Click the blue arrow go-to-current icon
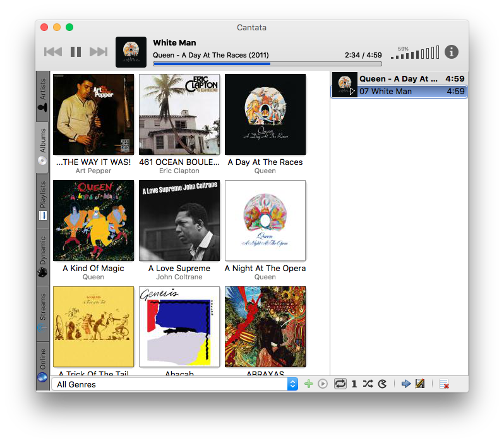Screen dimensions: 504x443 pos(406,384)
